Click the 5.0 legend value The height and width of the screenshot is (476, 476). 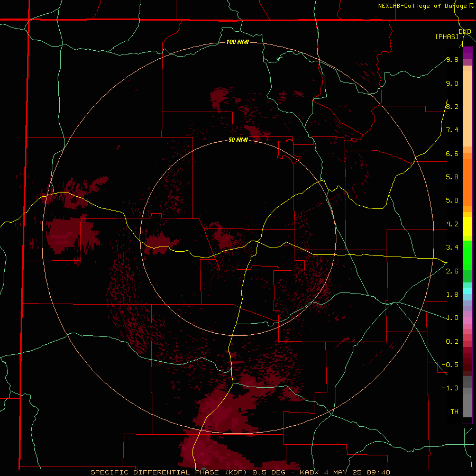pyautogui.click(x=452, y=200)
